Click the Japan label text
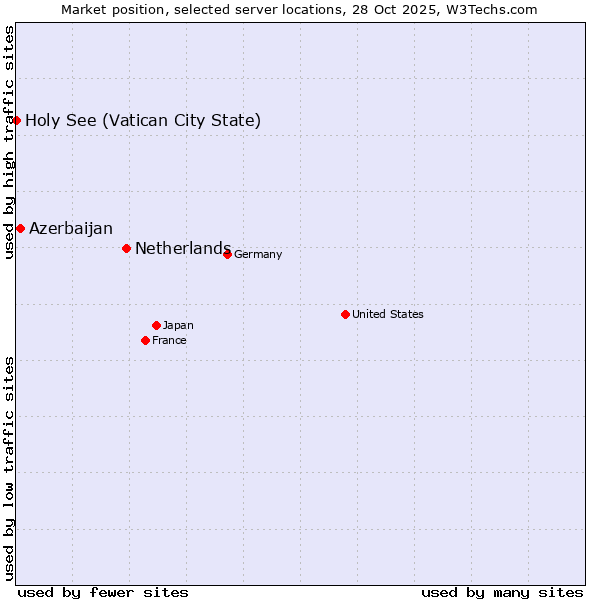The width and height of the screenshot is (600, 600). click(178, 326)
